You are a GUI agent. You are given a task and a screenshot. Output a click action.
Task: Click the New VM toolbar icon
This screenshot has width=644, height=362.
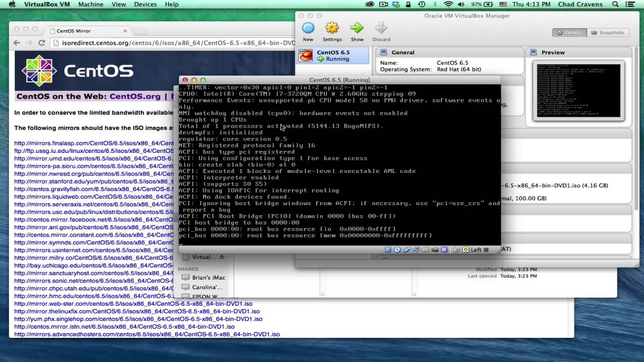[x=308, y=28]
